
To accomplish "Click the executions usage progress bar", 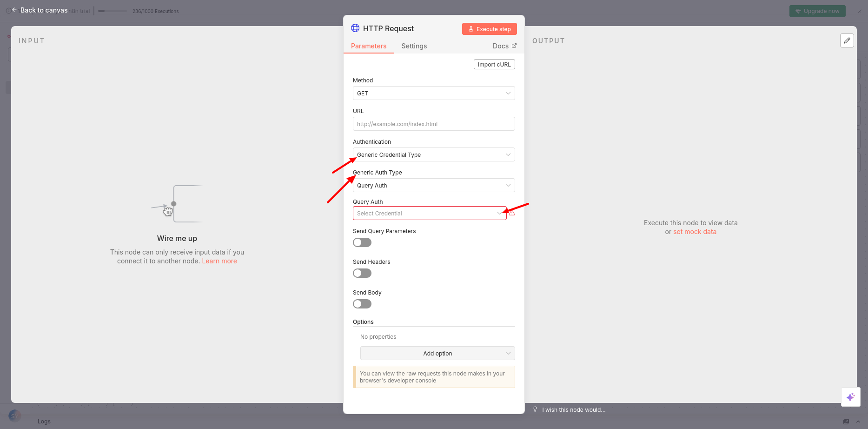I will (x=113, y=11).
